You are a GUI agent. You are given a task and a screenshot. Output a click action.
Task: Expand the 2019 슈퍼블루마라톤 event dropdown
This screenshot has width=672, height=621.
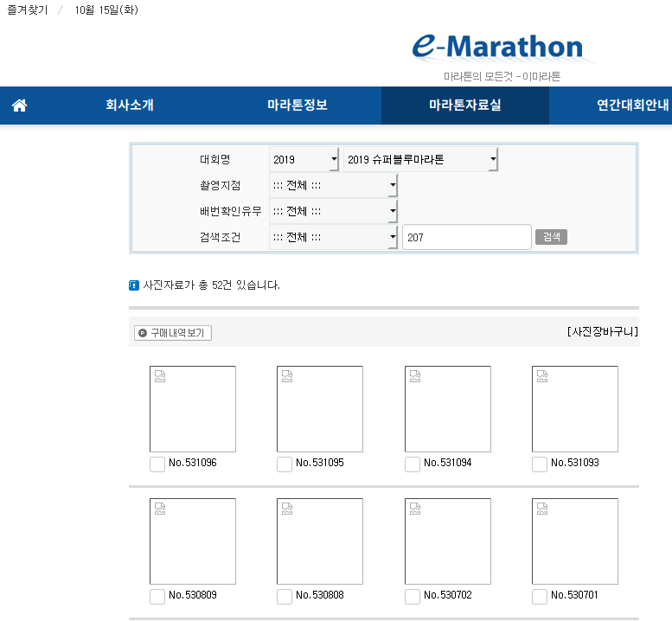420,160
